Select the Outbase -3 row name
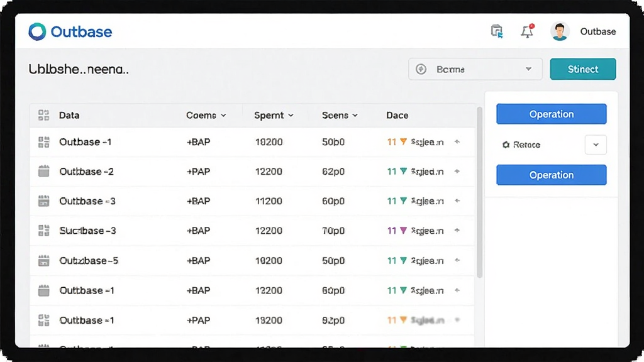This screenshot has width=644, height=362. (87, 201)
